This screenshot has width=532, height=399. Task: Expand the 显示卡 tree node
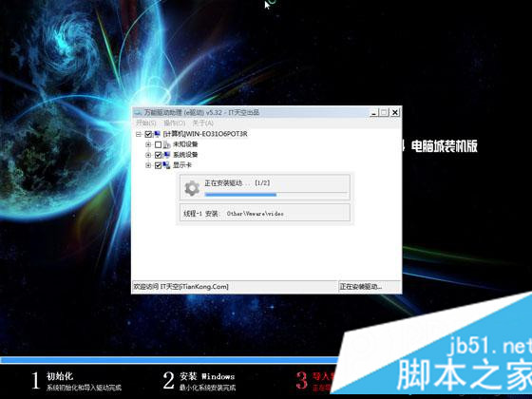coord(148,165)
